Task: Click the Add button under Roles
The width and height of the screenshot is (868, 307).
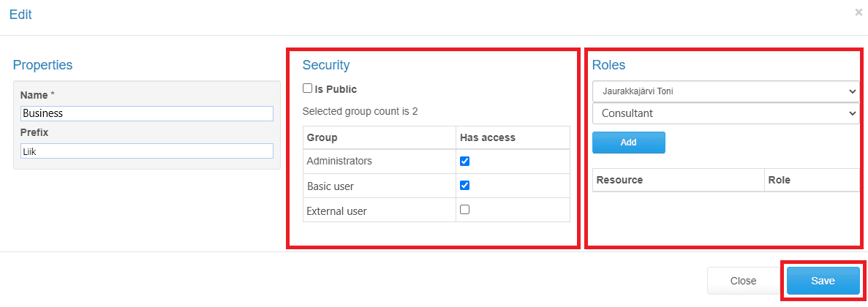Action: (628, 142)
